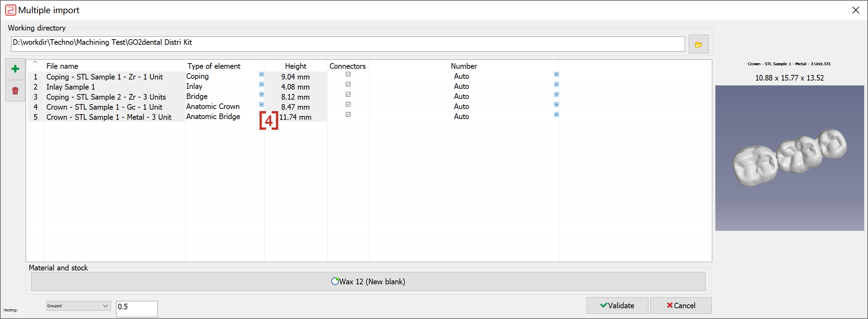Click the 0.5 nesting value field

point(137,309)
